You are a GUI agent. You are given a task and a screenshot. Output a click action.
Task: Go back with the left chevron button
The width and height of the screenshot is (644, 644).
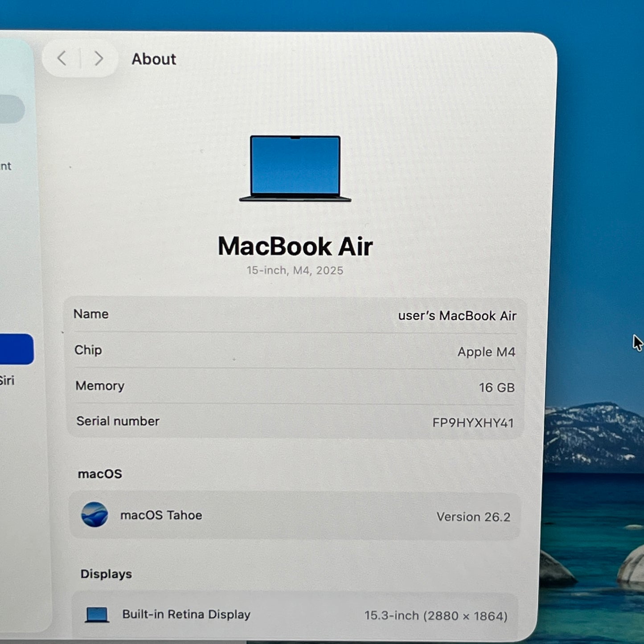(x=62, y=58)
